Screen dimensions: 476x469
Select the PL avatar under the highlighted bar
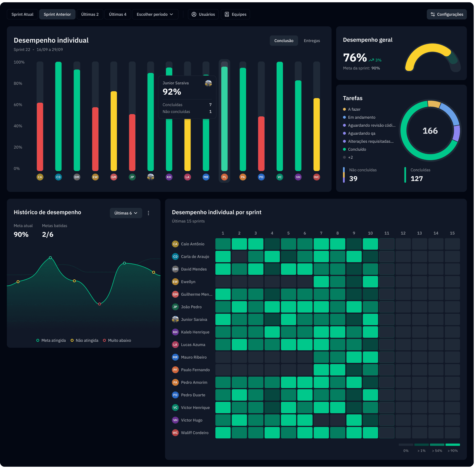[224, 177]
